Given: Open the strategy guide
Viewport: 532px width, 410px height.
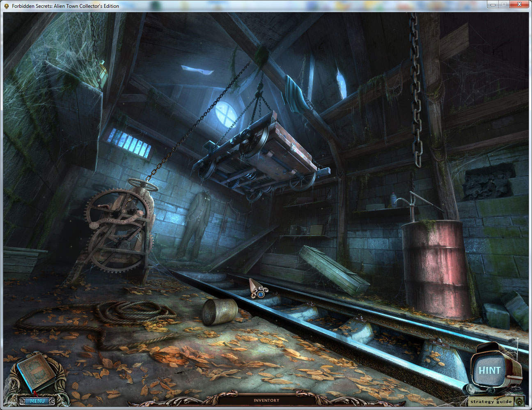Looking at the screenshot, I should (491, 401).
